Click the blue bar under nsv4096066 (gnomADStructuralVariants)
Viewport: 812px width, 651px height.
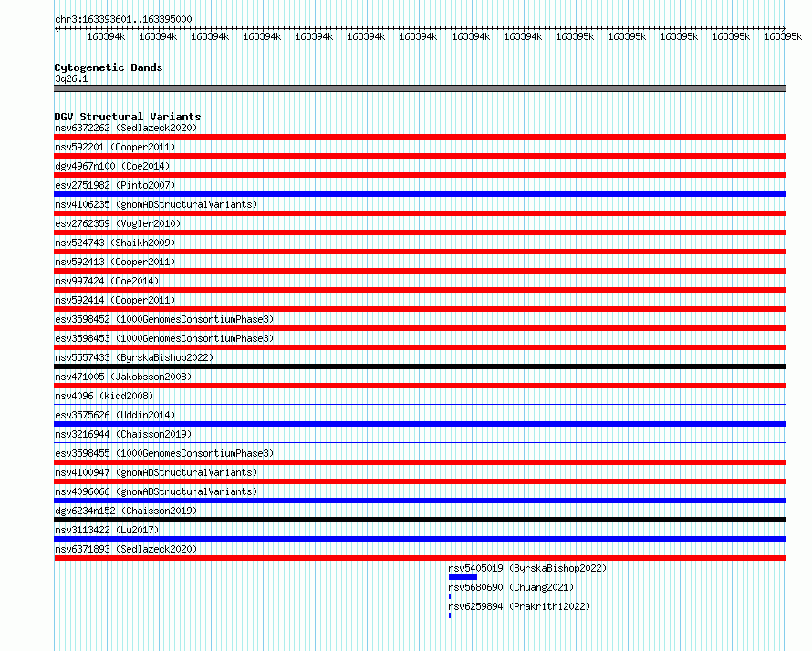point(420,501)
